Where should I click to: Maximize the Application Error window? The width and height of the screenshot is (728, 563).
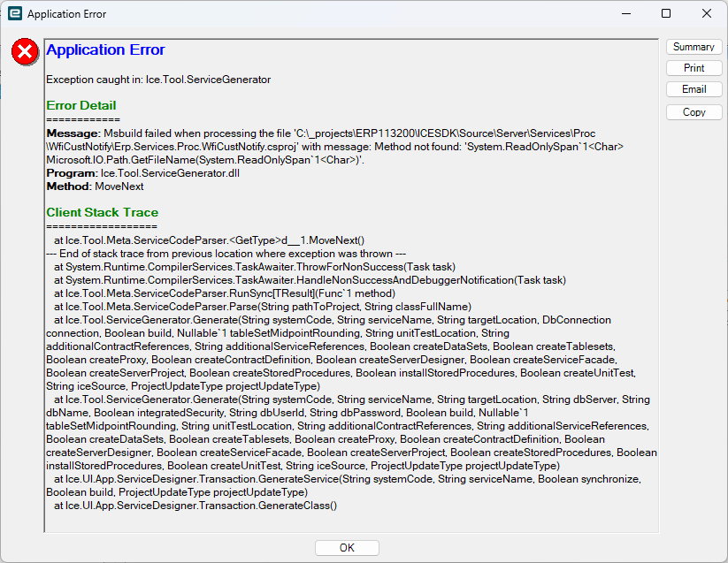(666, 13)
